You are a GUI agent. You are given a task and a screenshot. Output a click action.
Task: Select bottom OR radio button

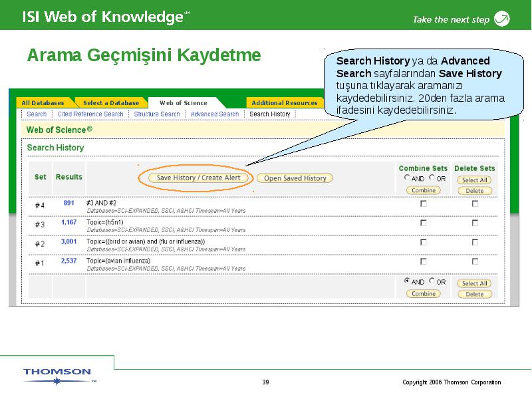pyautogui.click(x=432, y=281)
